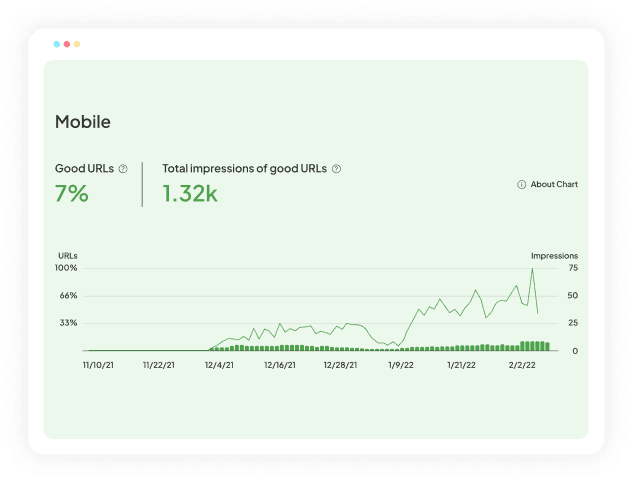This screenshot has height=483, width=633.
Task: Click the yellow window dot
Action: [x=77, y=44]
